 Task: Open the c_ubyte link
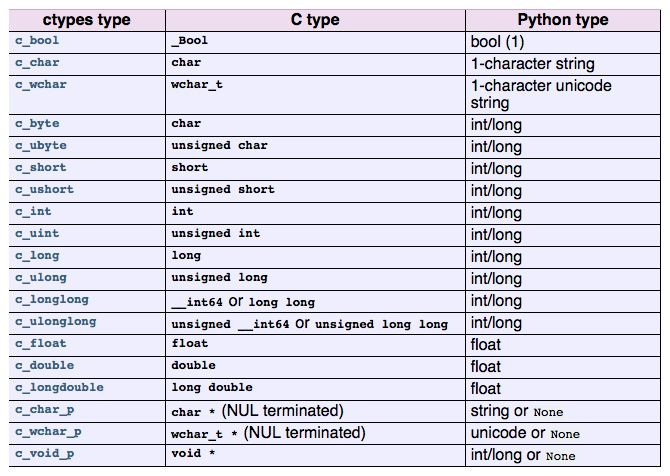click(x=41, y=146)
